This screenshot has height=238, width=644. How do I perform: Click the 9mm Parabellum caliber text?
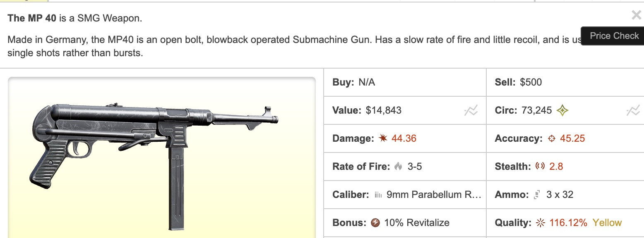click(x=434, y=195)
